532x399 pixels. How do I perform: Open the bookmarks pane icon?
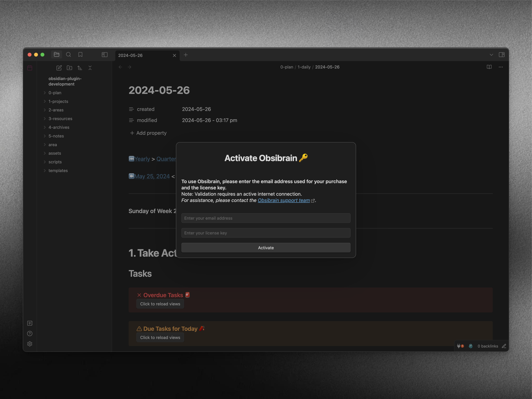80,55
